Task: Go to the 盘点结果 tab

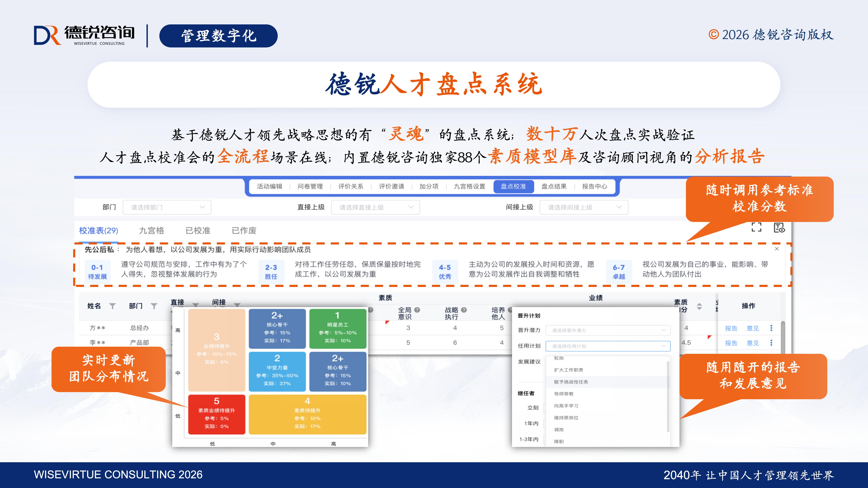Action: (x=554, y=187)
